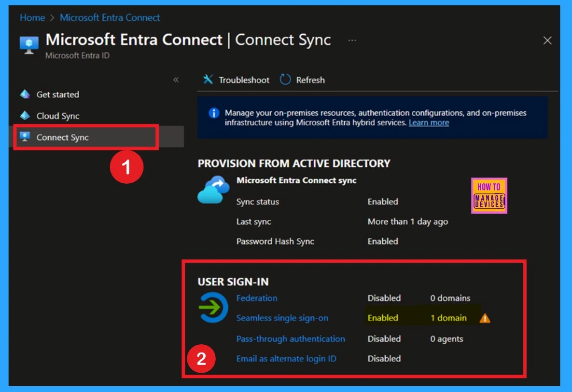Image resolution: width=572 pixels, height=392 pixels.
Task: Click the Cloud Sync sidebar icon
Action: [x=25, y=116]
